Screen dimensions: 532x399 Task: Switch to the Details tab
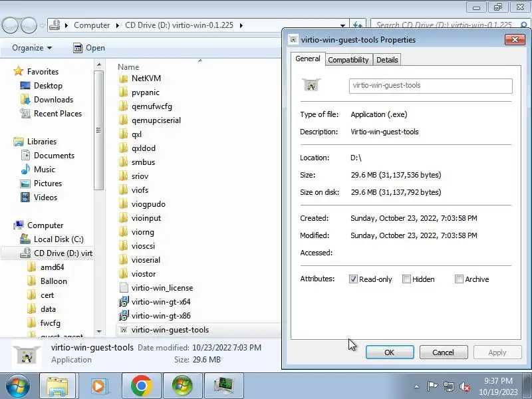pyautogui.click(x=387, y=60)
